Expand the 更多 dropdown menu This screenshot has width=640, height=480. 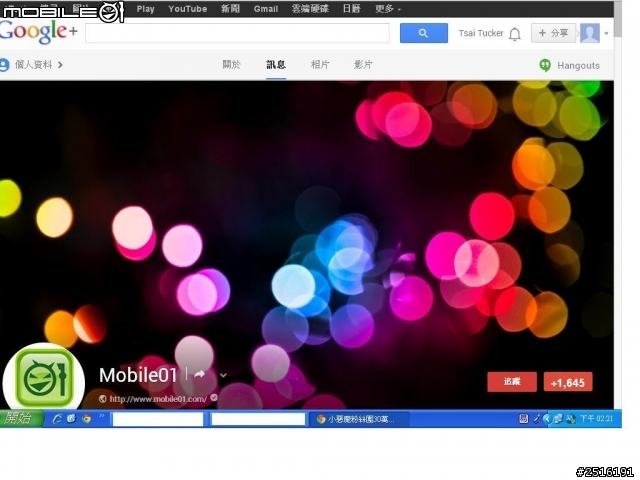point(388,9)
